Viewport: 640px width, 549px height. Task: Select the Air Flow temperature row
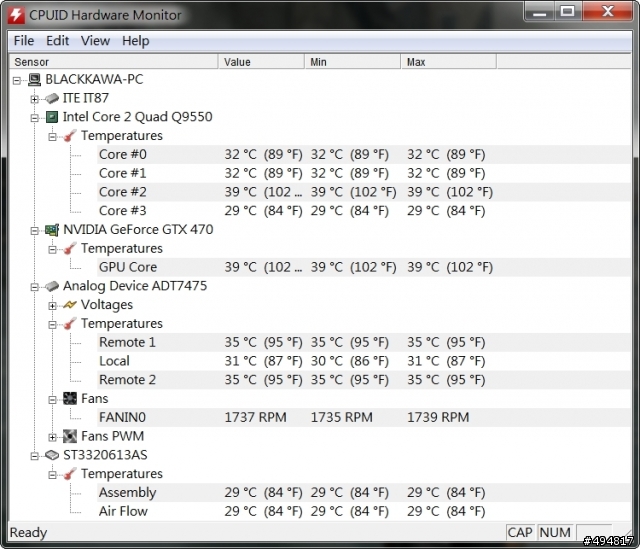[363, 511]
